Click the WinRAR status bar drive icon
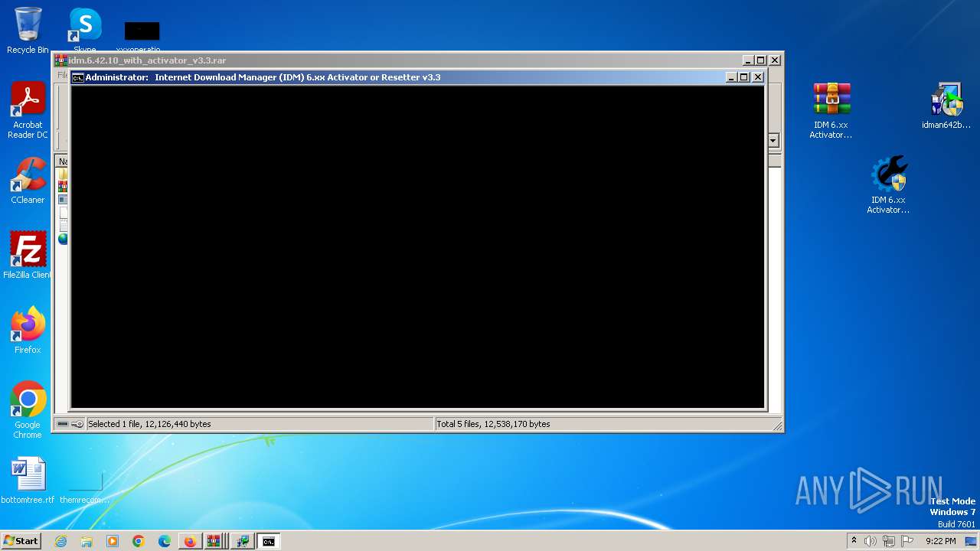This screenshot has width=980, height=551. pyautogui.click(x=63, y=424)
